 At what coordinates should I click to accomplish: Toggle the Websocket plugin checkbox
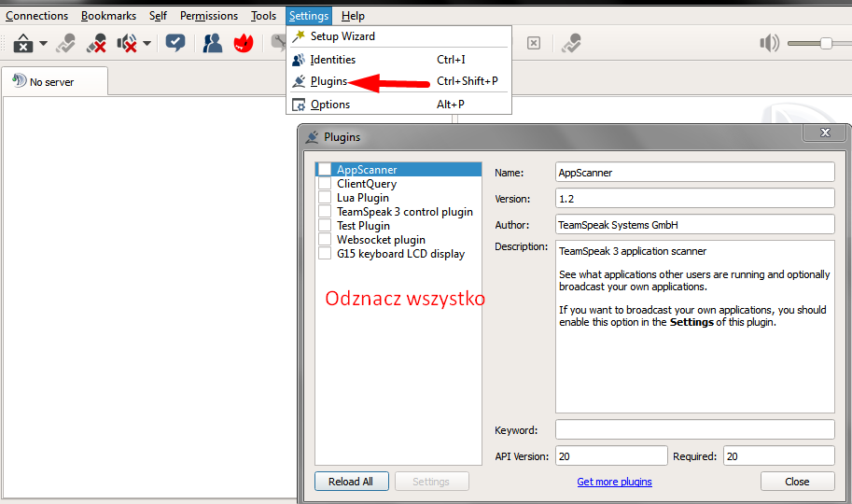click(x=325, y=239)
